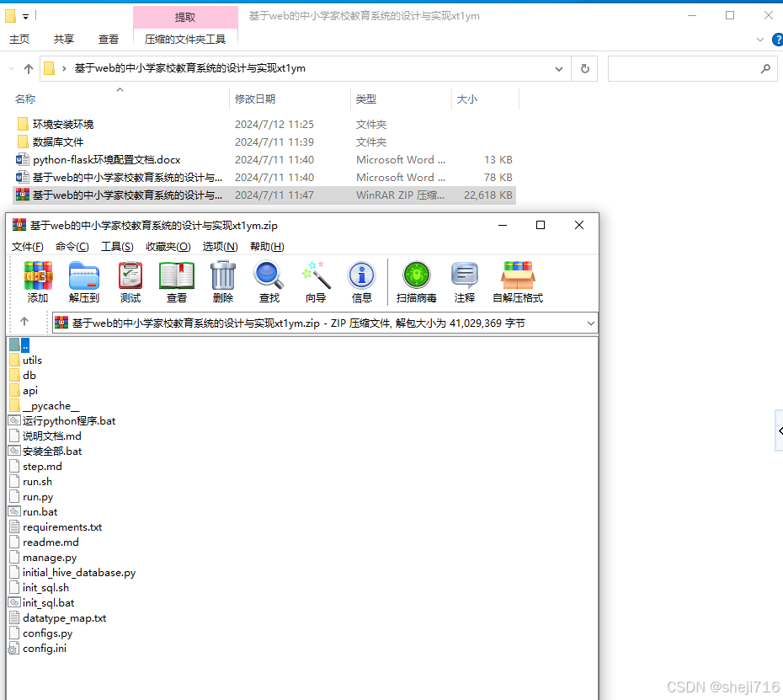Click the utils folder icon
This screenshot has height=700, width=783.
(14, 361)
